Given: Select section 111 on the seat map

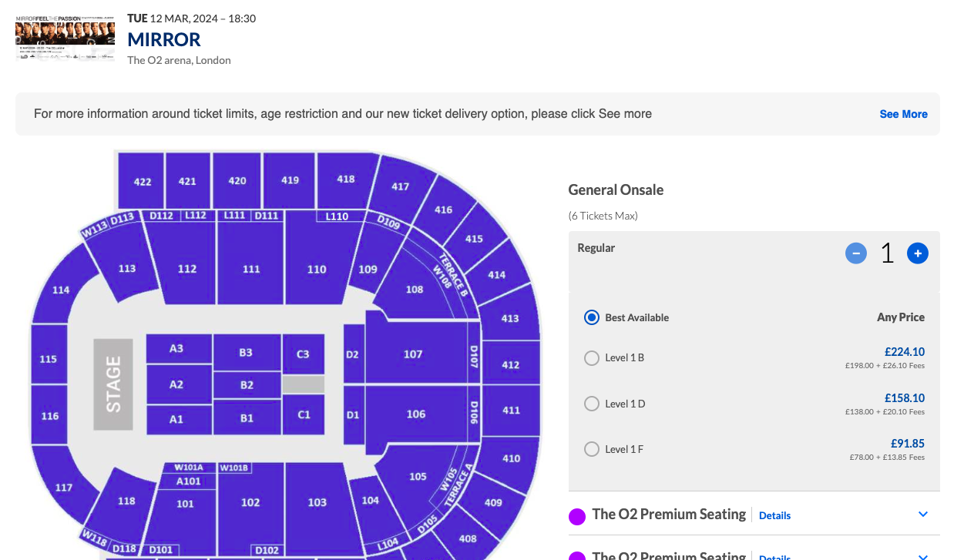Looking at the screenshot, I should pyautogui.click(x=251, y=269).
